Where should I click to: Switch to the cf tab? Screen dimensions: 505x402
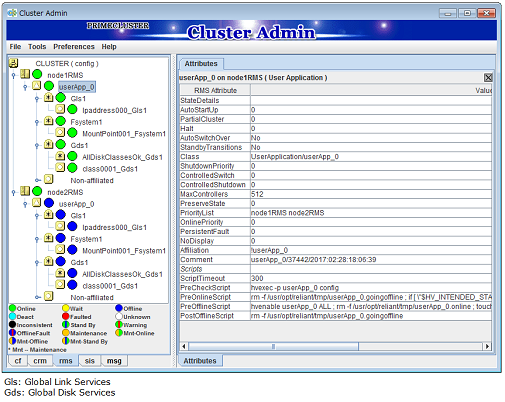(x=18, y=361)
